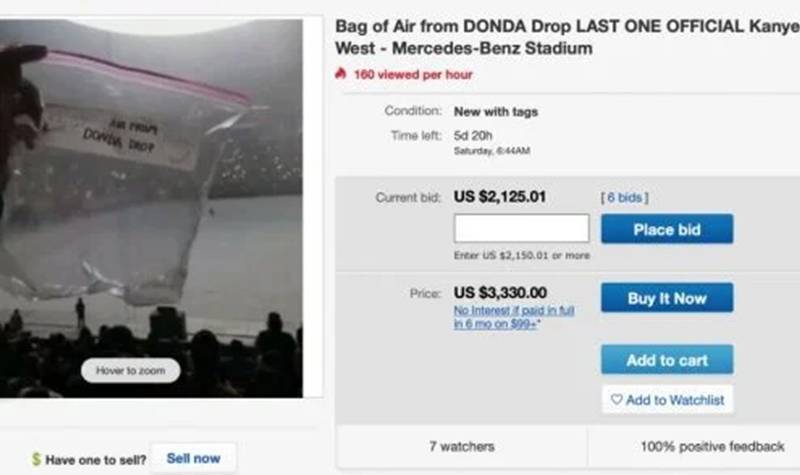
Task: Click the heart icon on Add to Watchlist
Action: (x=617, y=400)
